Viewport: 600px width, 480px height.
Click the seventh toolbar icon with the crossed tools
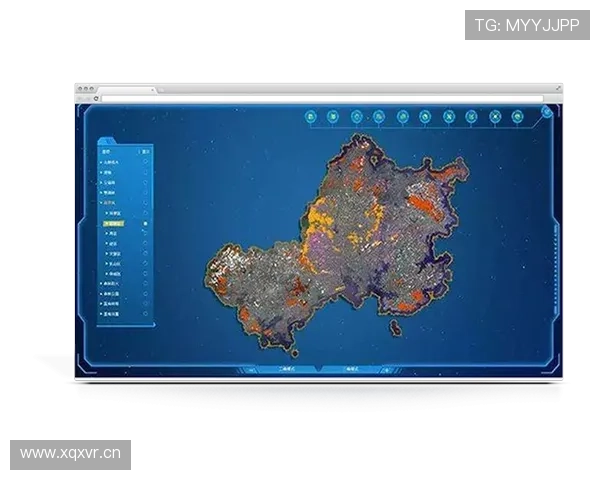point(449,116)
